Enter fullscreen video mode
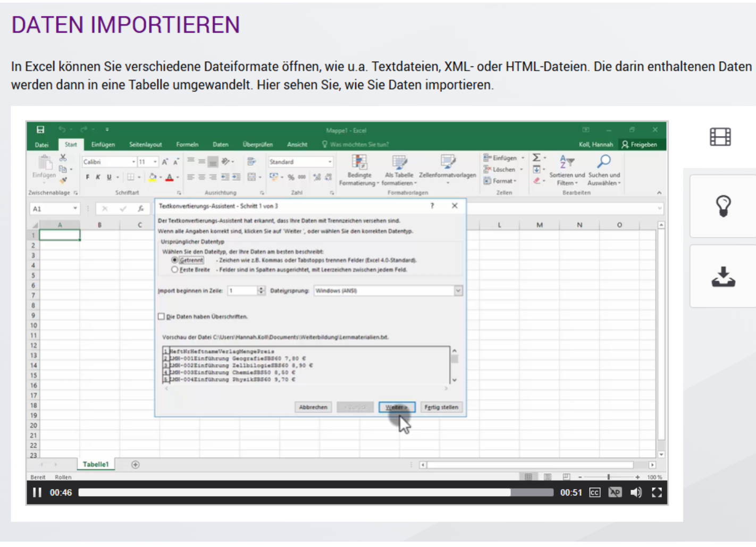This screenshot has height=547, width=756. click(657, 493)
